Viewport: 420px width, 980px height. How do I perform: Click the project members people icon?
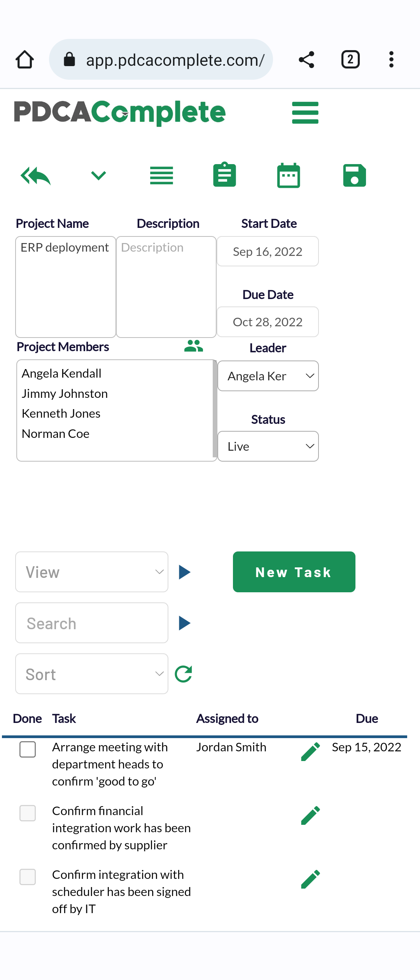point(194,346)
